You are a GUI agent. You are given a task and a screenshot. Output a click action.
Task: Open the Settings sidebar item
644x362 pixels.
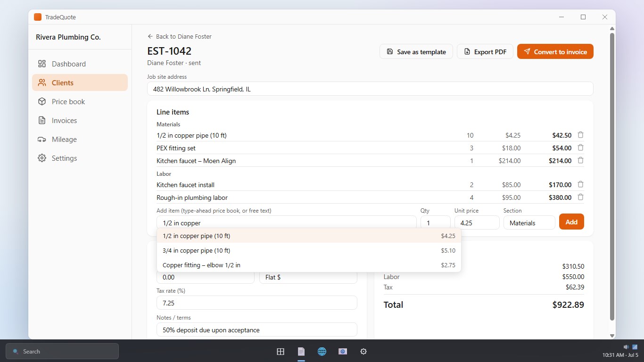pos(80,158)
